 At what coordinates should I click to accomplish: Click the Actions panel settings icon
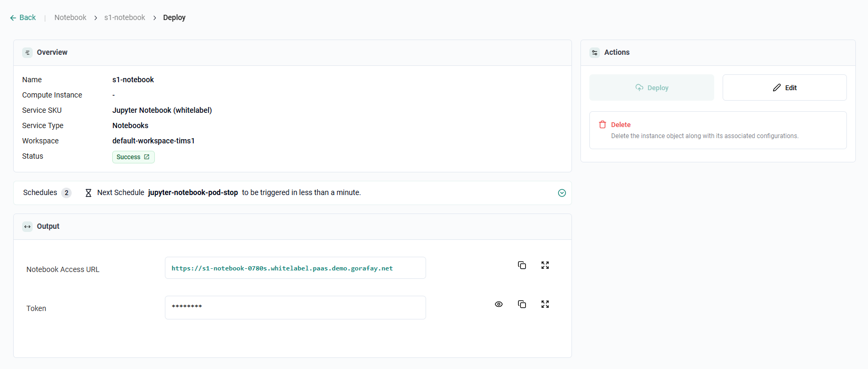(595, 53)
